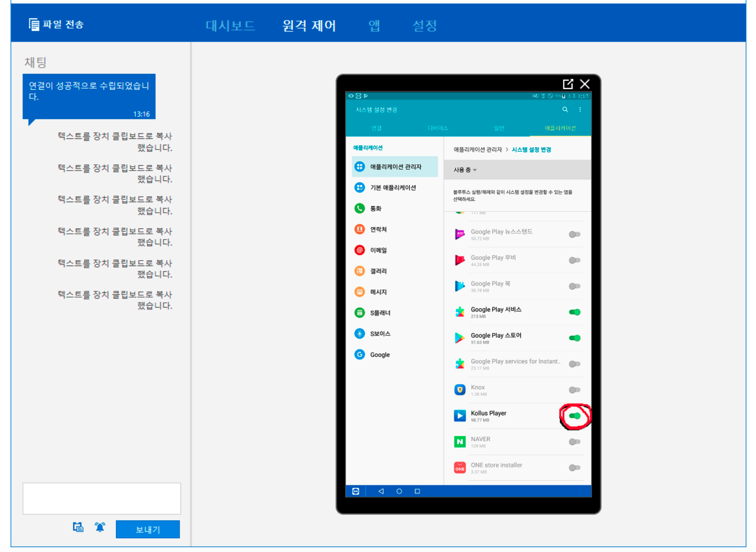The image size is (756, 552).
Task: Toggle Google Play 북 permission switch
Action: [x=574, y=286]
